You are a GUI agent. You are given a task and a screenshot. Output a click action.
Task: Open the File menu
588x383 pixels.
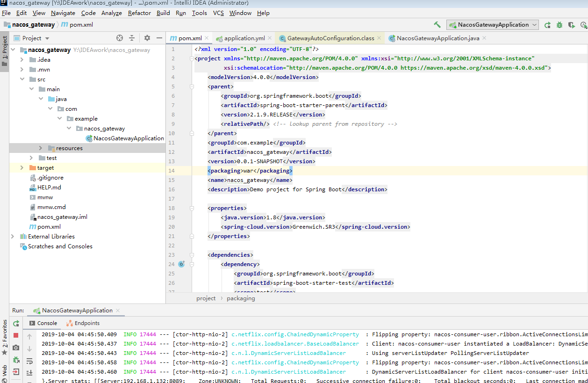6,13
